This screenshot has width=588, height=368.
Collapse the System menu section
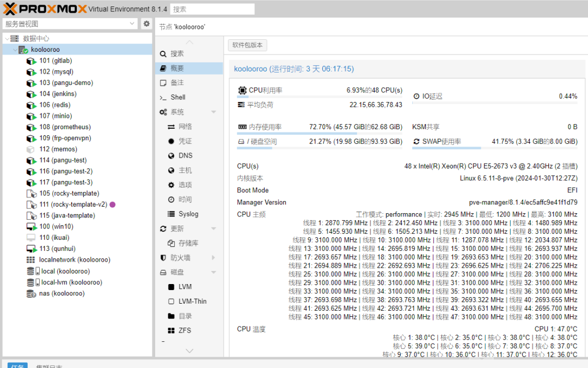(213, 112)
